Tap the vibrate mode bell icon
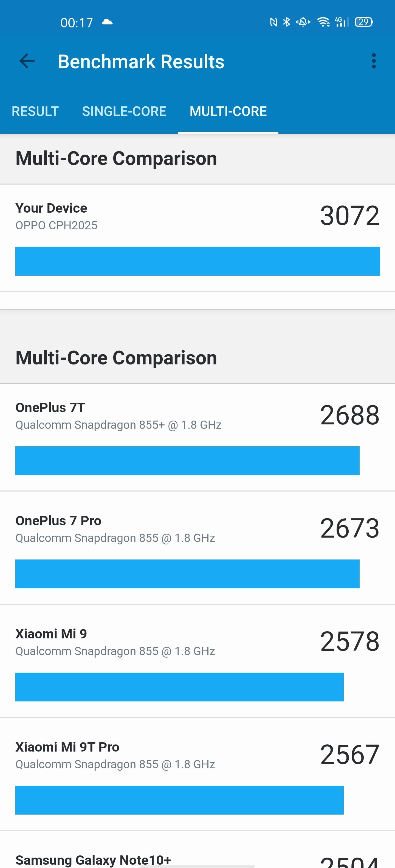The height and width of the screenshot is (868, 395). point(303,22)
